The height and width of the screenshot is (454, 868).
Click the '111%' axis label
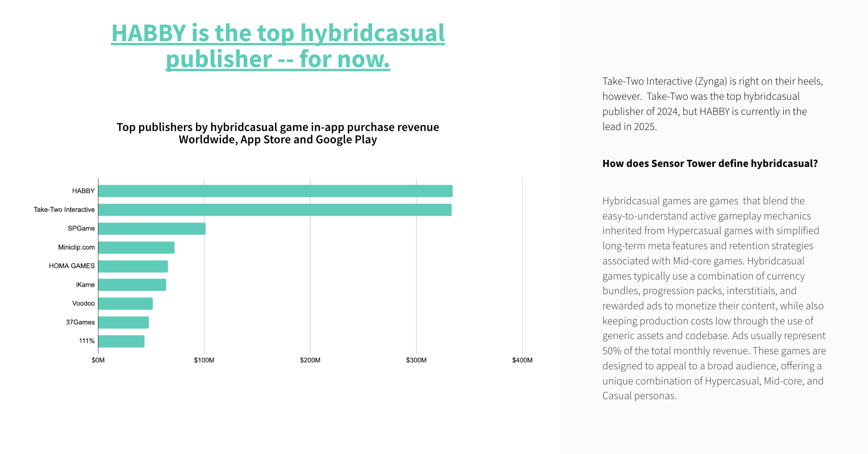tap(87, 341)
